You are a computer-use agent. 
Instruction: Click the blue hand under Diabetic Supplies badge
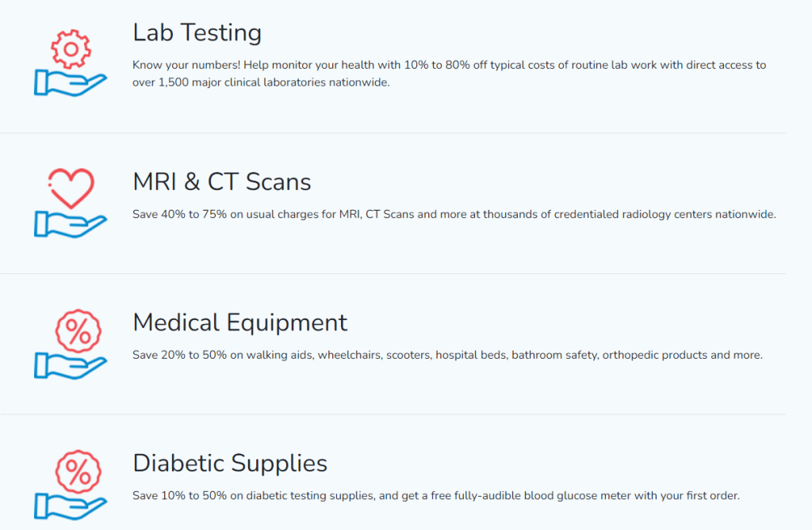pyautogui.click(x=71, y=506)
